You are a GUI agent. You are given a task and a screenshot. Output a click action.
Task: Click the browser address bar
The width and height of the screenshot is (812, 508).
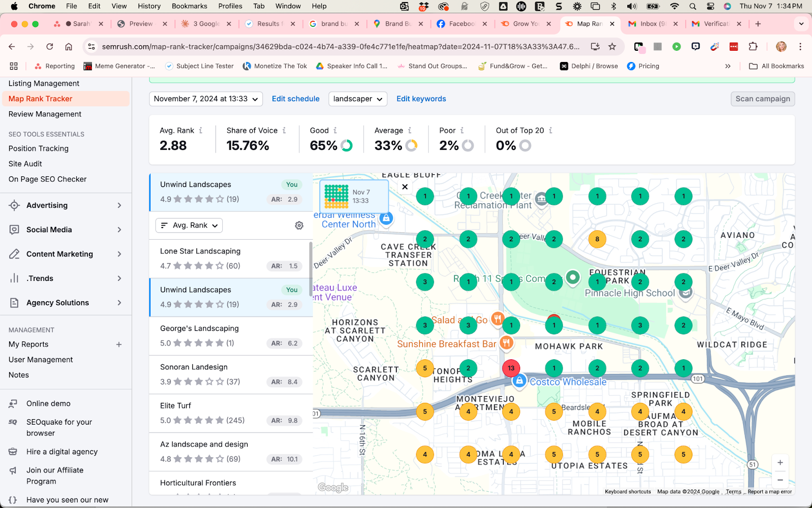click(340, 47)
